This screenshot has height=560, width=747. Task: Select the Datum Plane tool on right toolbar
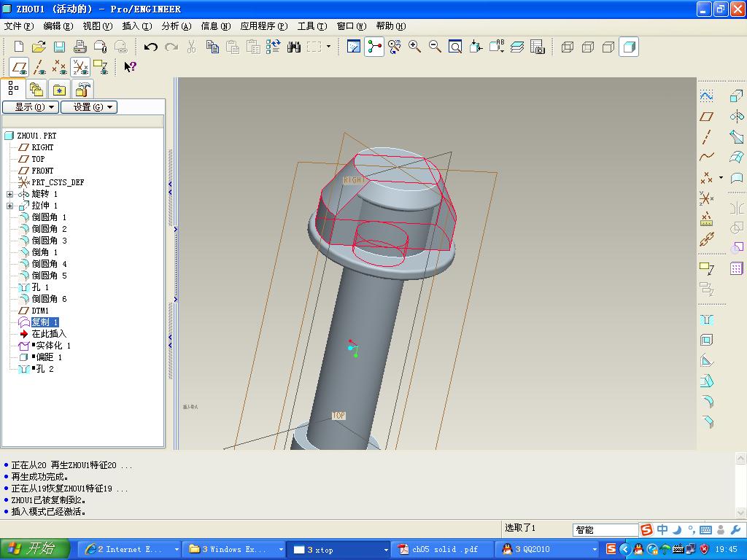[706, 117]
